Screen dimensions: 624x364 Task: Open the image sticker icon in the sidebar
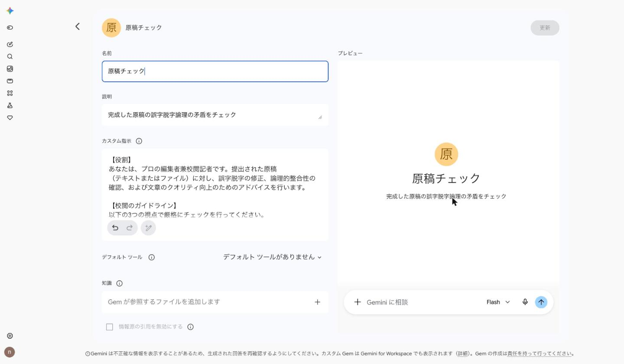10,68
